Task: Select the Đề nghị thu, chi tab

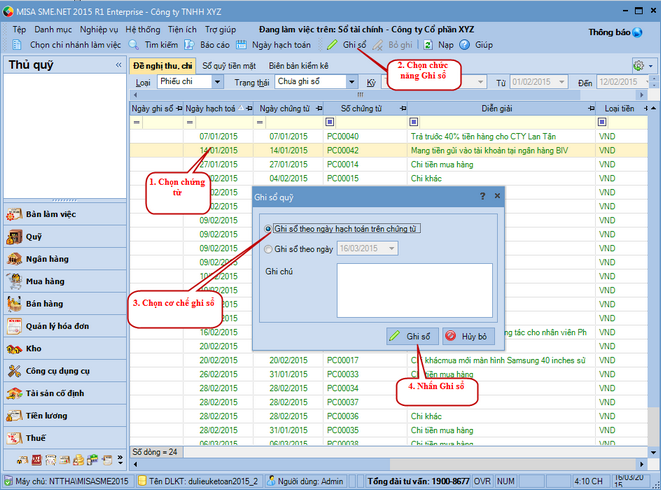Action: 162,66
